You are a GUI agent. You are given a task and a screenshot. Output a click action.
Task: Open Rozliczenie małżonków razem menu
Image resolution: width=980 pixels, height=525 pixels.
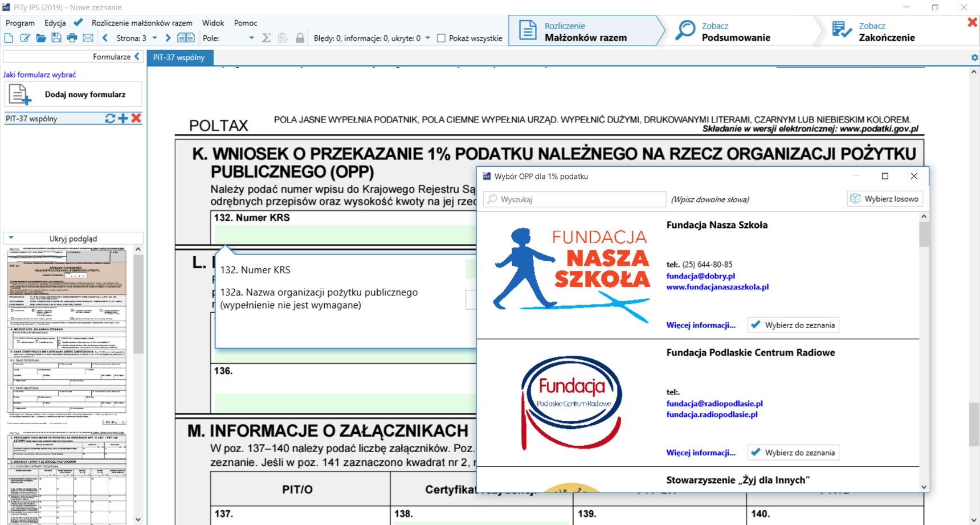pos(142,23)
